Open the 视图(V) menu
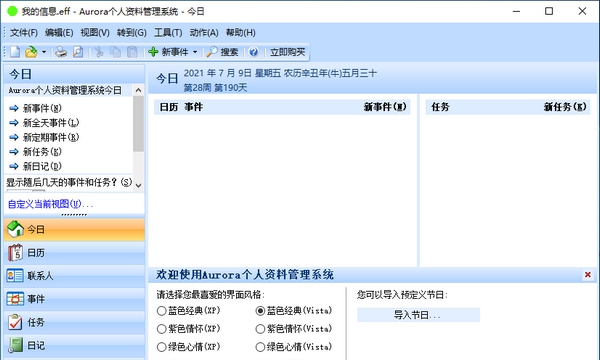This screenshot has height=360, width=600. [95, 33]
